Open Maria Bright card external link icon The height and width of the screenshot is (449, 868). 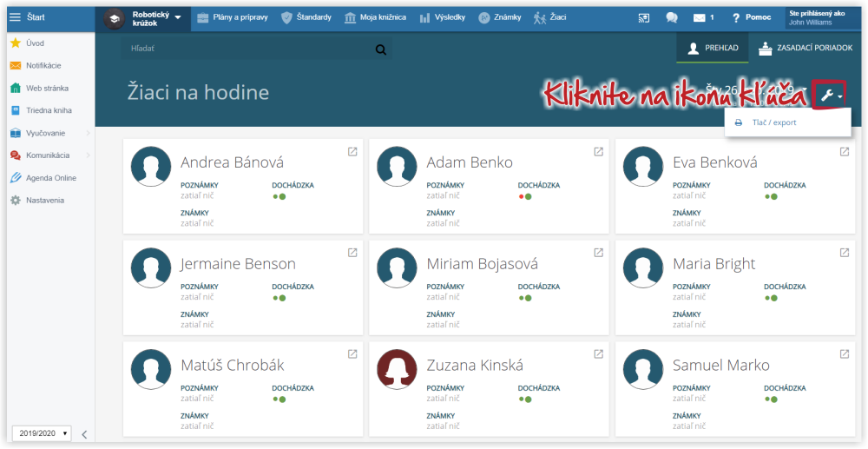coord(845,253)
